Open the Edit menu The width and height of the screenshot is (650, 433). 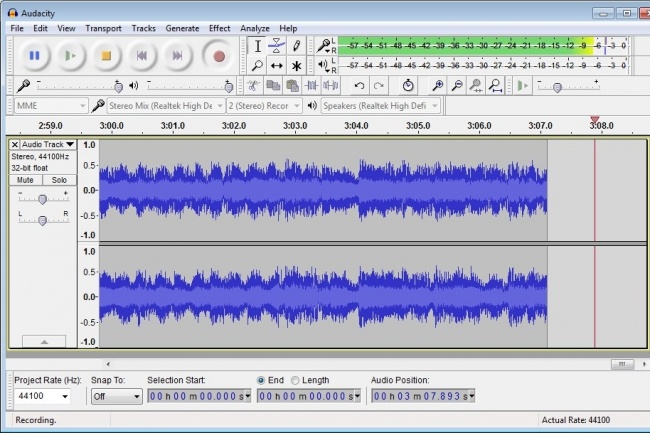40,28
